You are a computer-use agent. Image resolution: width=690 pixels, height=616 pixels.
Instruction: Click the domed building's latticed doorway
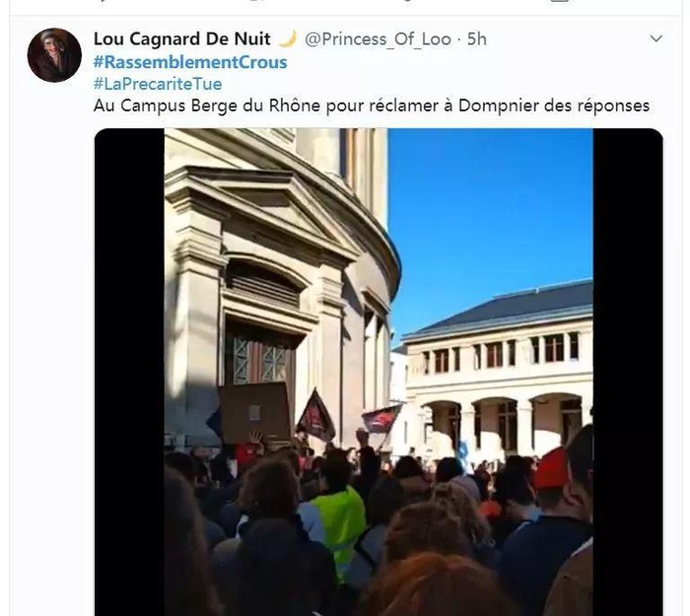[259, 359]
